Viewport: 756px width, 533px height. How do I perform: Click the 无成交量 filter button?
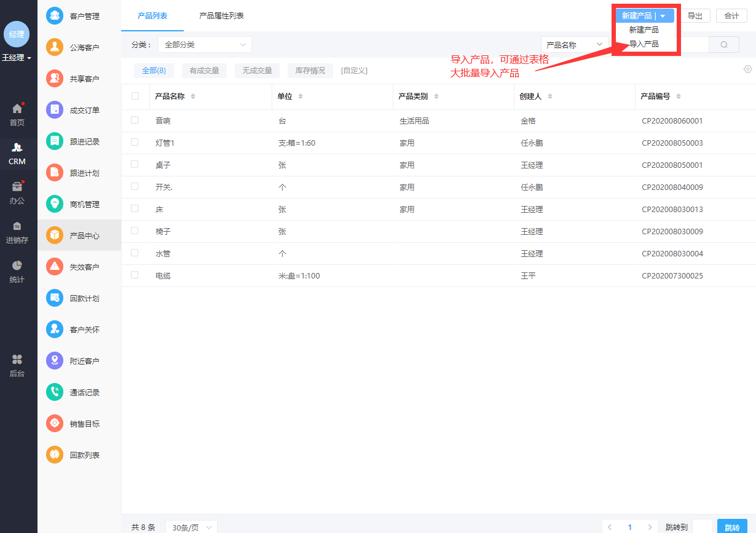(x=257, y=71)
